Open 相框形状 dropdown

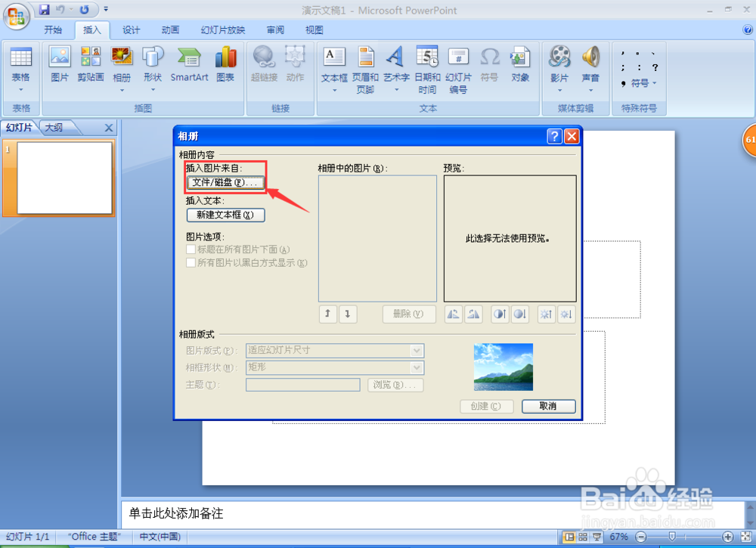tap(417, 368)
